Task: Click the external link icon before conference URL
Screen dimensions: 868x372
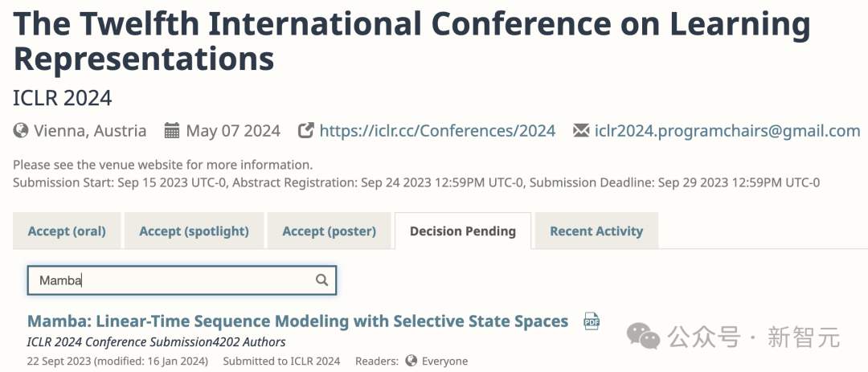Action: pyautogui.click(x=305, y=131)
